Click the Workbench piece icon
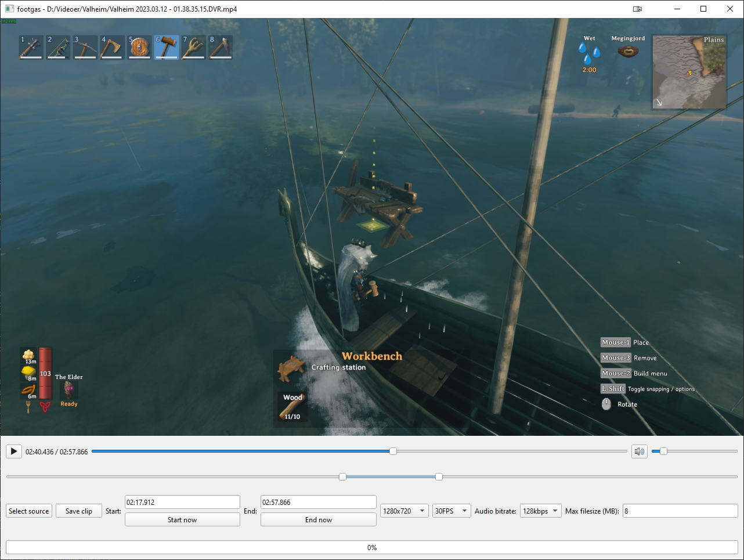Image resolution: width=744 pixels, height=560 pixels. pyautogui.click(x=291, y=368)
